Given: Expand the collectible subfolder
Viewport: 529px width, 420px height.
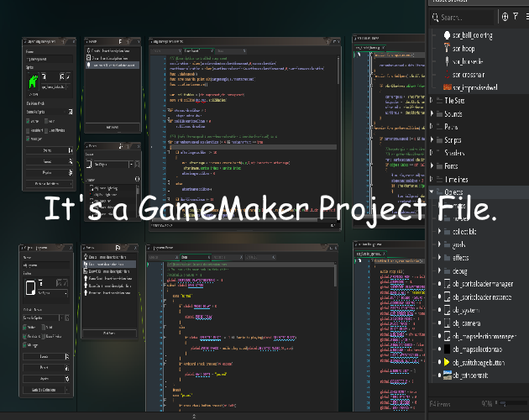Looking at the screenshot, I should coord(439,231).
